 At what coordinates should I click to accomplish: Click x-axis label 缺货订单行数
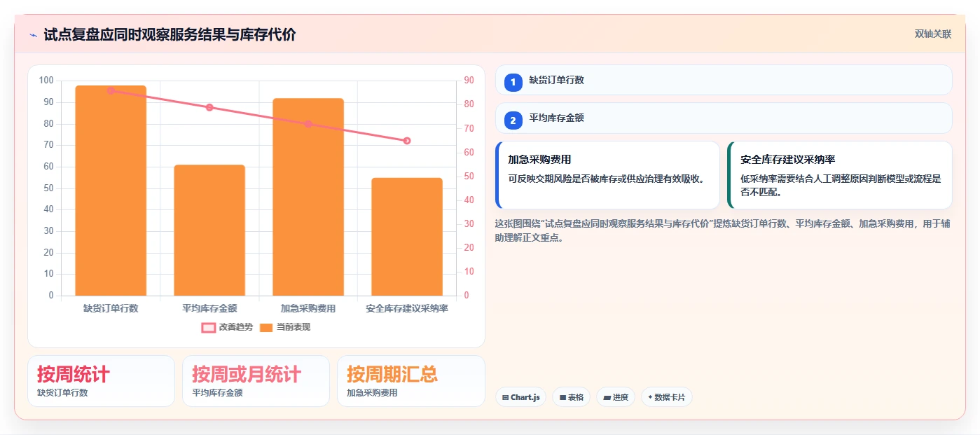[111, 308]
